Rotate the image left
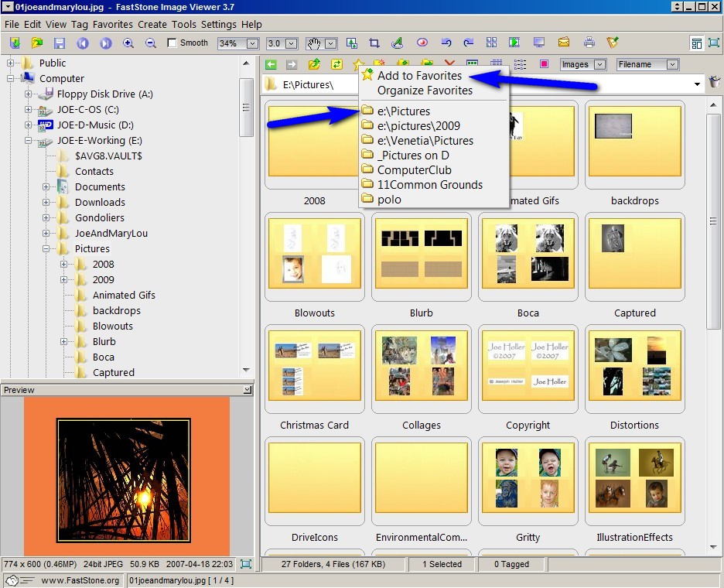 pos(446,43)
